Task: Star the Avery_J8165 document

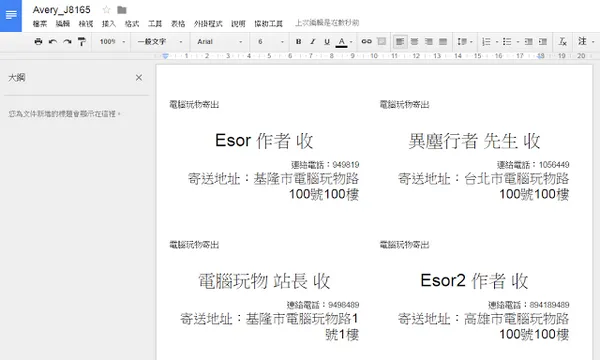Action: pyautogui.click(x=106, y=10)
